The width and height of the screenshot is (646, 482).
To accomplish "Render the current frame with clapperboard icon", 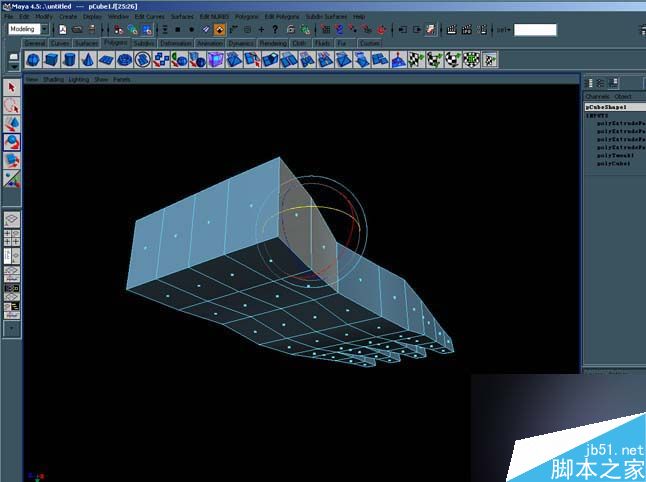I will (452, 30).
